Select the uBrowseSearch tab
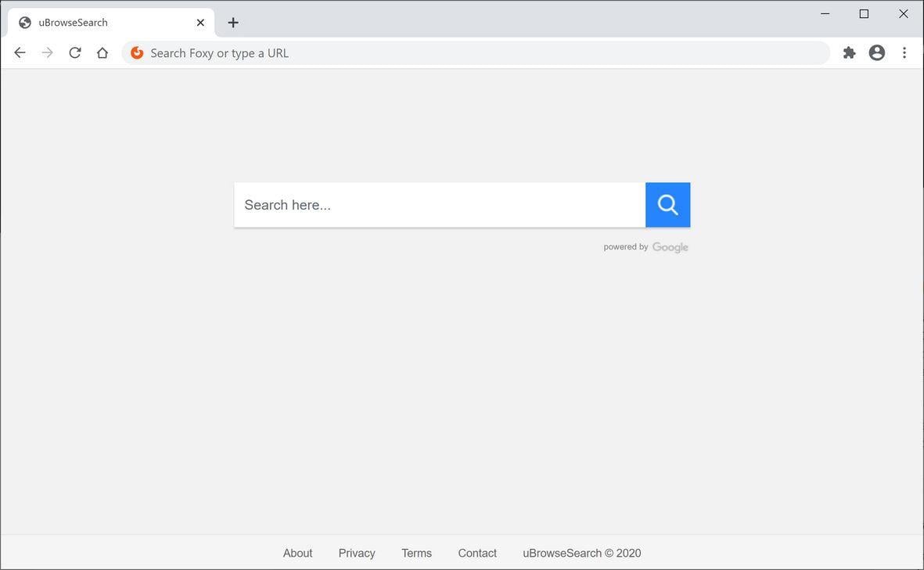The width and height of the screenshot is (924, 570). (102, 23)
